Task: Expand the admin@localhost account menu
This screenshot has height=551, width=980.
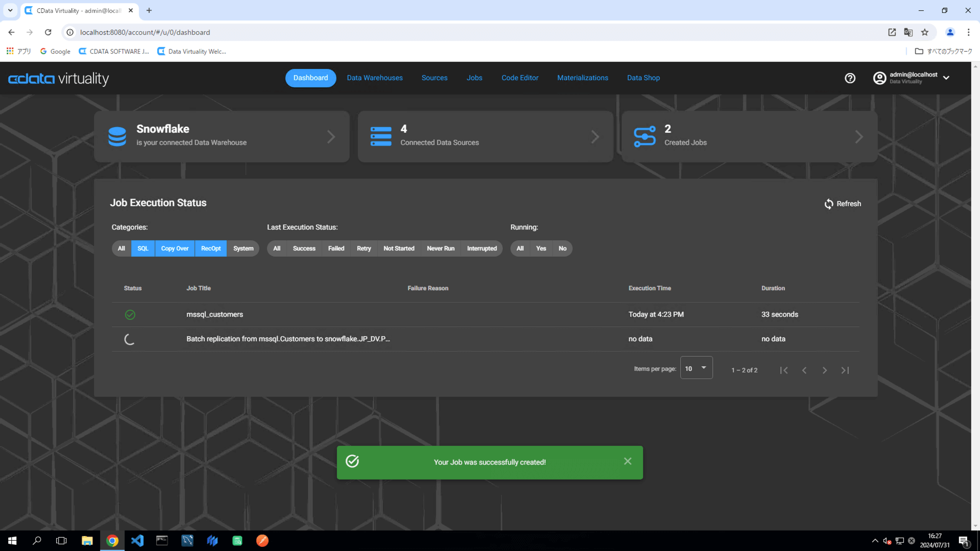Action: (946, 78)
